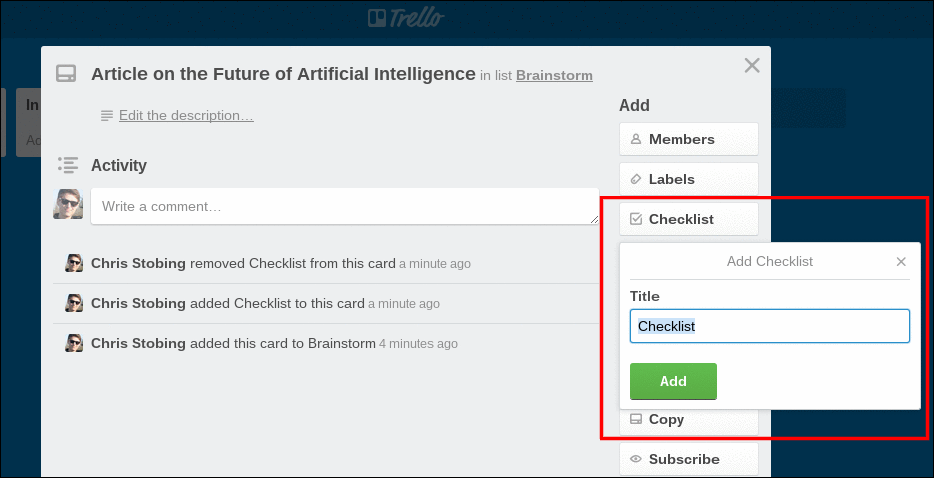Viewport: 934px width, 478px height.
Task: Click avatar next to 'removed Checklist' activity
Action: click(x=74, y=264)
